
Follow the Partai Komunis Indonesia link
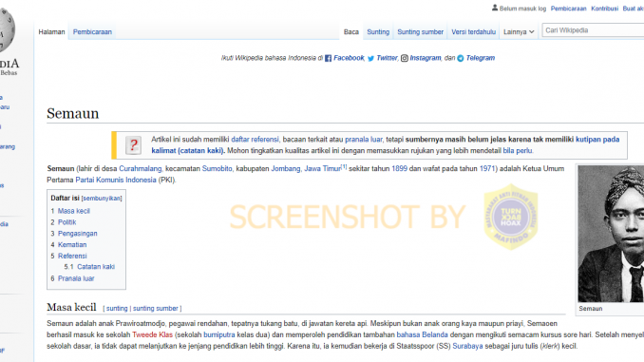(x=116, y=180)
